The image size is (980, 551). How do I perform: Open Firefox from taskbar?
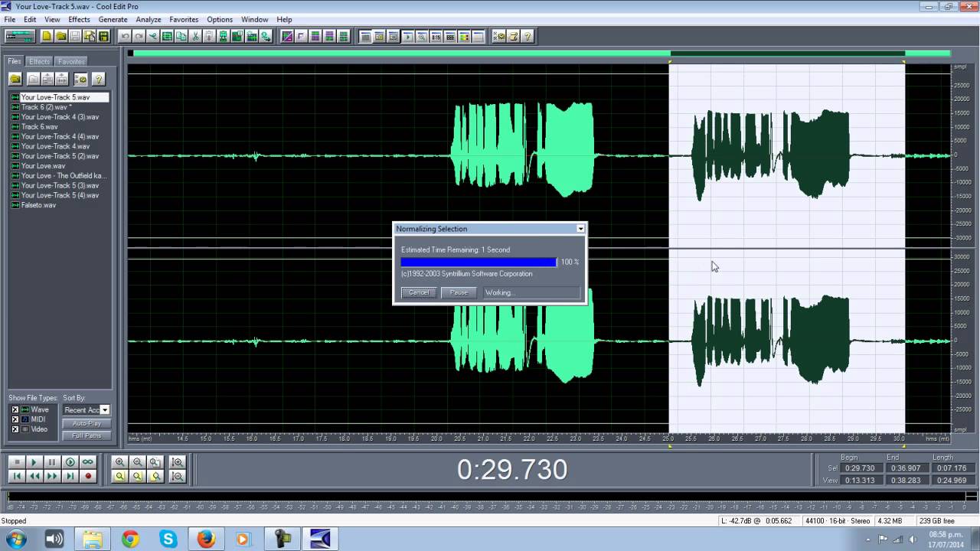pos(206,540)
